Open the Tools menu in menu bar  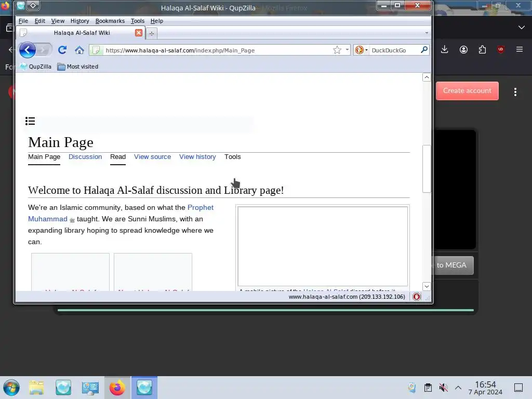coord(137,21)
